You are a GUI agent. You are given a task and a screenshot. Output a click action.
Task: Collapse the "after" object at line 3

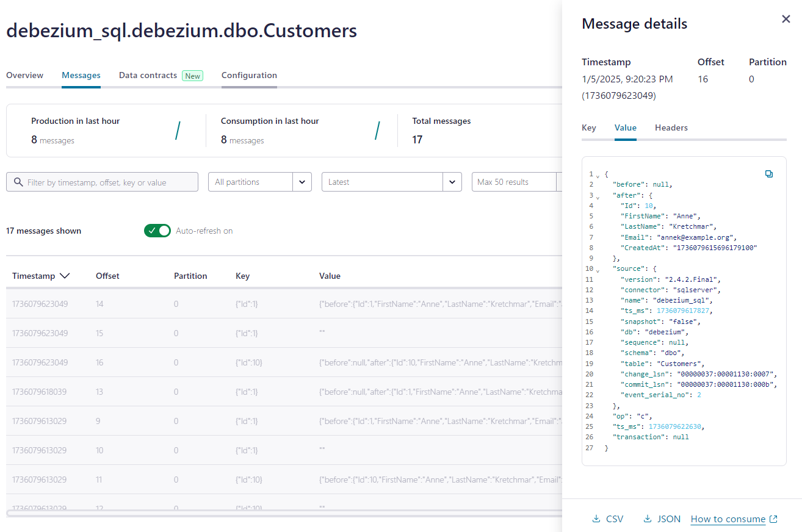pos(598,196)
